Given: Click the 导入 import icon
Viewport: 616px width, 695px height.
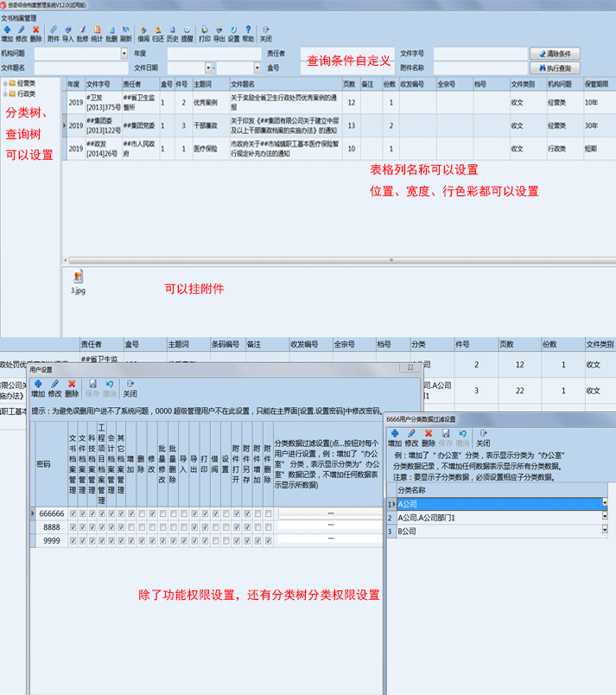Looking at the screenshot, I should tap(67, 29).
